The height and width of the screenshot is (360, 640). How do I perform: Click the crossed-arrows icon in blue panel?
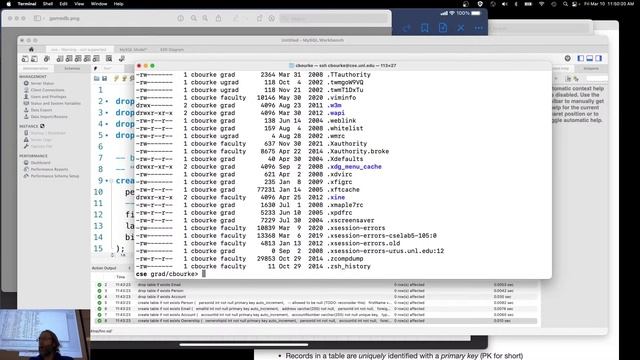[461, 28]
